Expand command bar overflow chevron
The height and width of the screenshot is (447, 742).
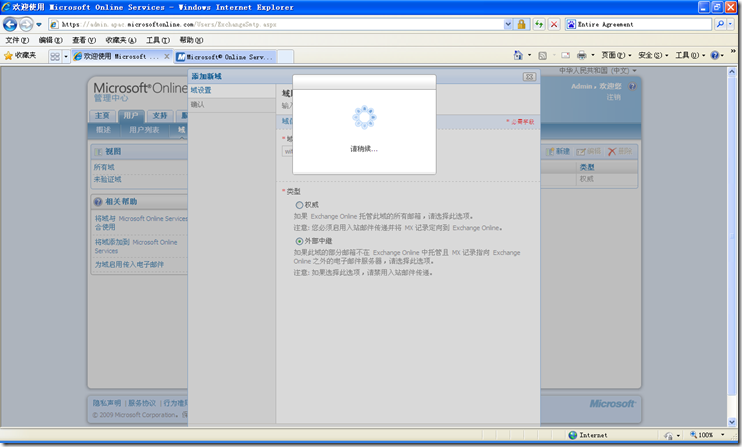[x=733, y=52]
